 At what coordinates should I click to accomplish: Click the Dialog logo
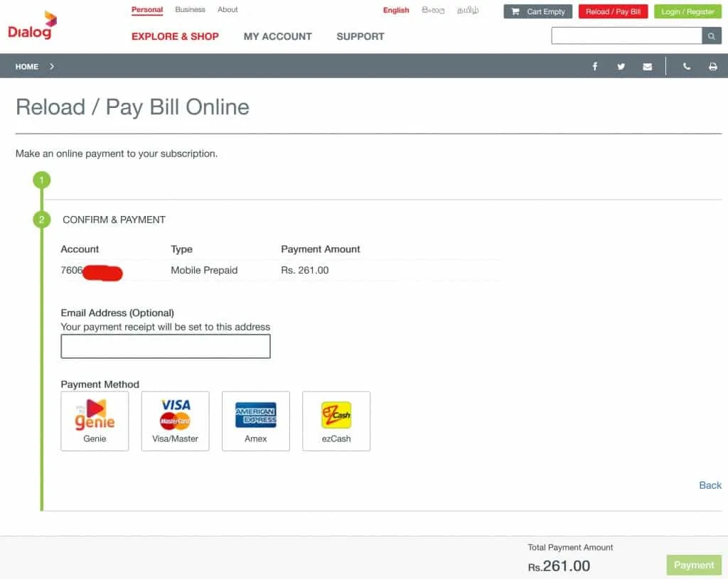pyautogui.click(x=31, y=26)
